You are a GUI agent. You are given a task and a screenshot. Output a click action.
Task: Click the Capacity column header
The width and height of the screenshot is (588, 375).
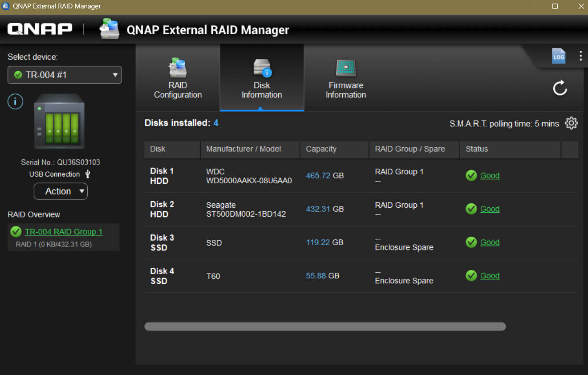click(335, 149)
